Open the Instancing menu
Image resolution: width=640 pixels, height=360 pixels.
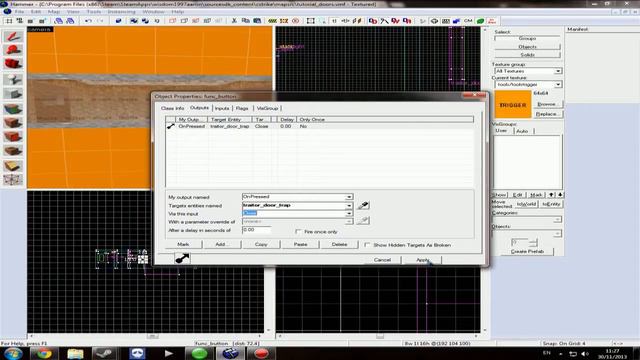click(x=121, y=12)
